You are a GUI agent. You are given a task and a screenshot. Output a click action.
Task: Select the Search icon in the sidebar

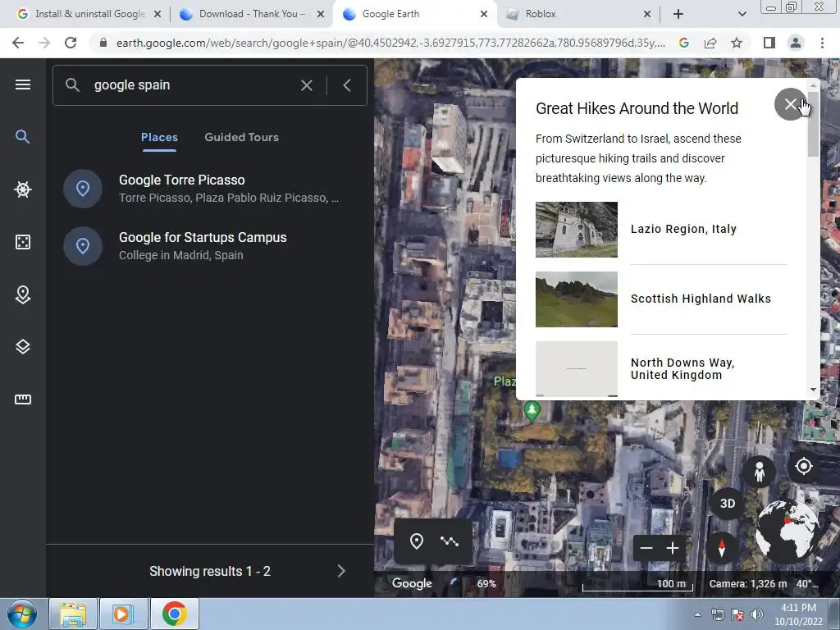point(22,137)
